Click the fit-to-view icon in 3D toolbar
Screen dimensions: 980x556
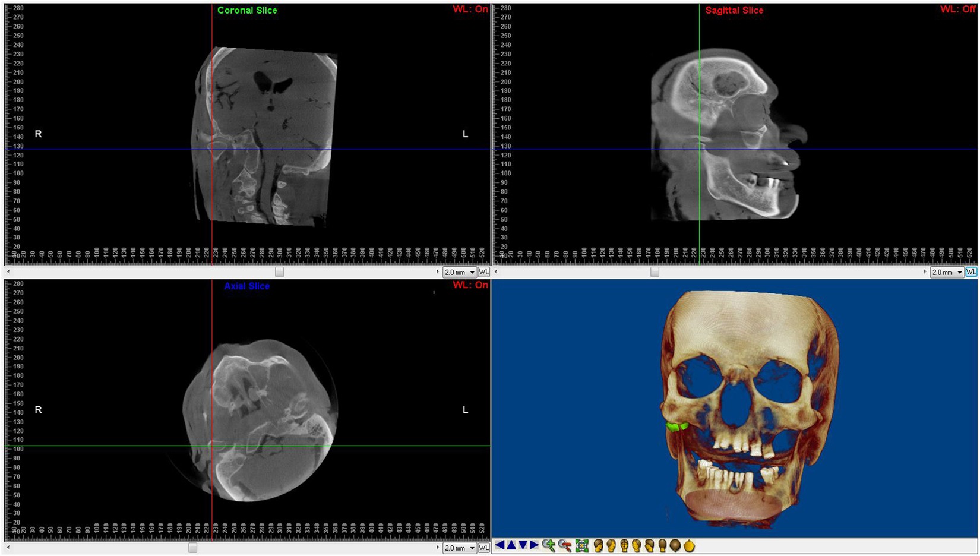pos(582,546)
